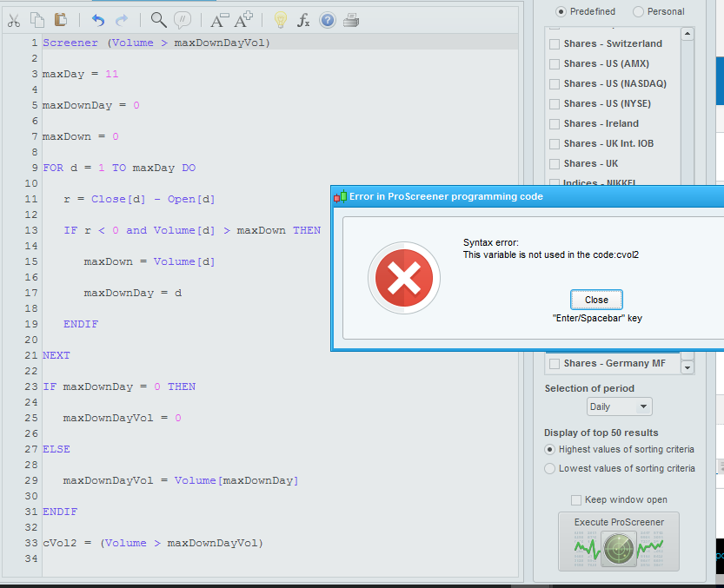This screenshot has height=588, width=724.
Task: Open the Search magnifier tool
Action: 158,20
